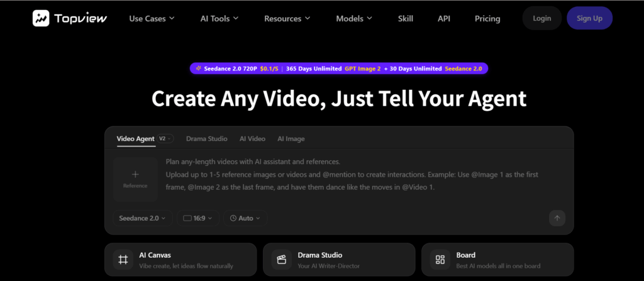This screenshot has height=281, width=644.
Task: Click "Your AI Writer-Director" text
Action: click(x=328, y=266)
